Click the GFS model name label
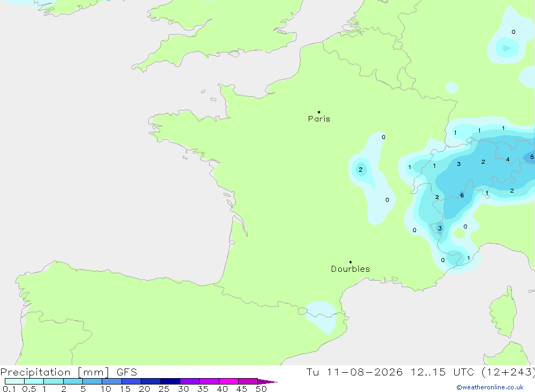Image resolution: width=535 pixels, height=392 pixels. (x=127, y=372)
